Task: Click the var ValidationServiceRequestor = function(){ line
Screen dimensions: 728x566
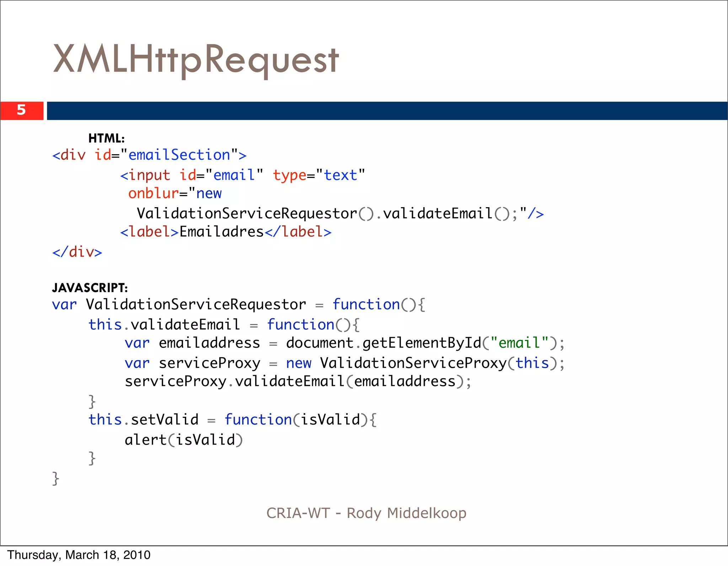Action: click(239, 305)
